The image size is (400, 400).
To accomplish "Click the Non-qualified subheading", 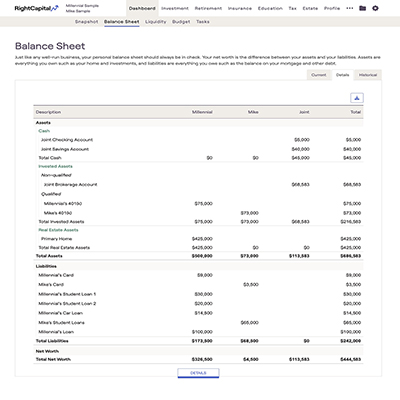I will (x=56, y=175).
